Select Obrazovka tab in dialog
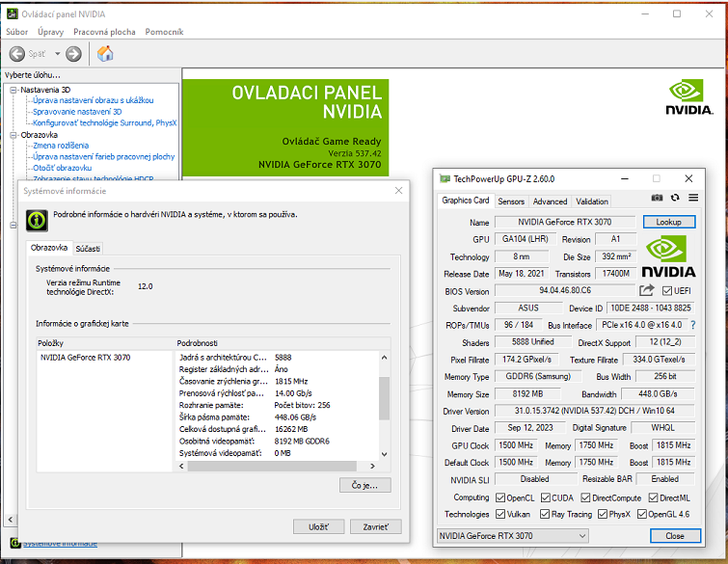 pos(49,248)
